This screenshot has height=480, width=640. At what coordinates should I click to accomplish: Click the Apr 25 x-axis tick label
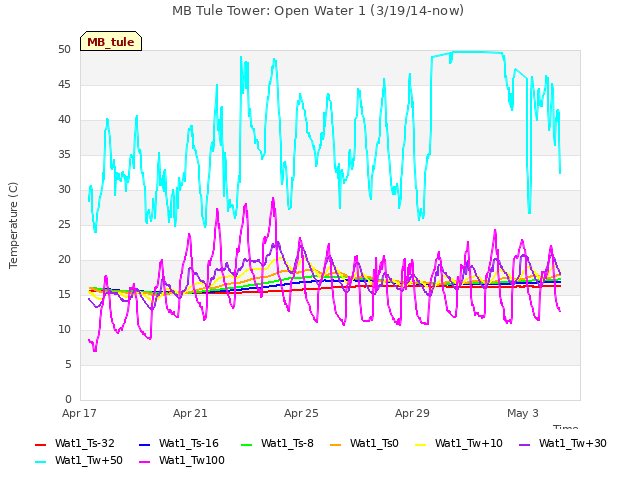(x=301, y=413)
